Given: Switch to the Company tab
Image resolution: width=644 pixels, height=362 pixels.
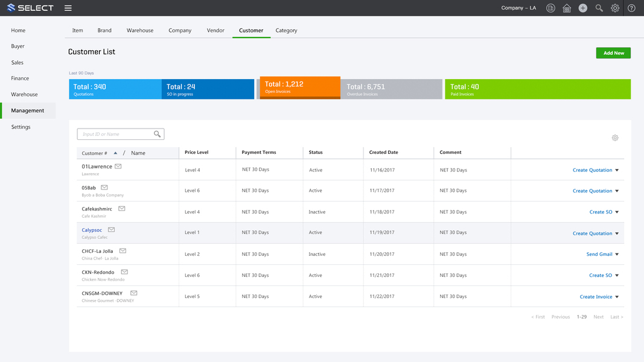Looking at the screenshot, I should tap(180, 30).
